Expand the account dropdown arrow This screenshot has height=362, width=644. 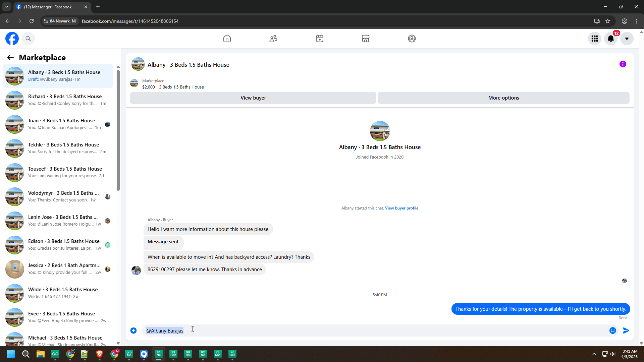tap(627, 39)
